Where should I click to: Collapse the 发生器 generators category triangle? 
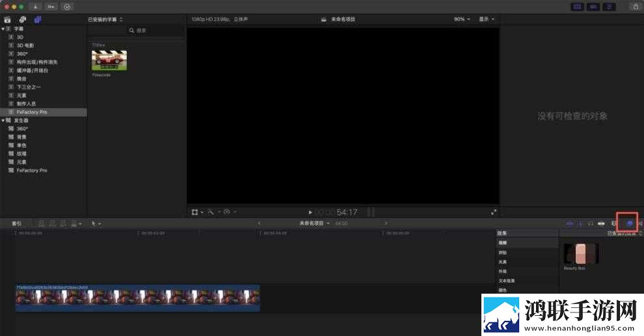click(x=3, y=120)
